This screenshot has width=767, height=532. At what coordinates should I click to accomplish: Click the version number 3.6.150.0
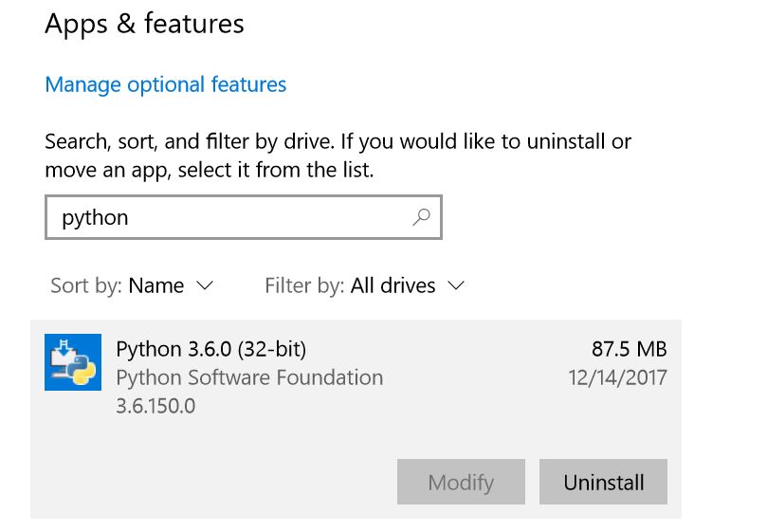pos(155,406)
